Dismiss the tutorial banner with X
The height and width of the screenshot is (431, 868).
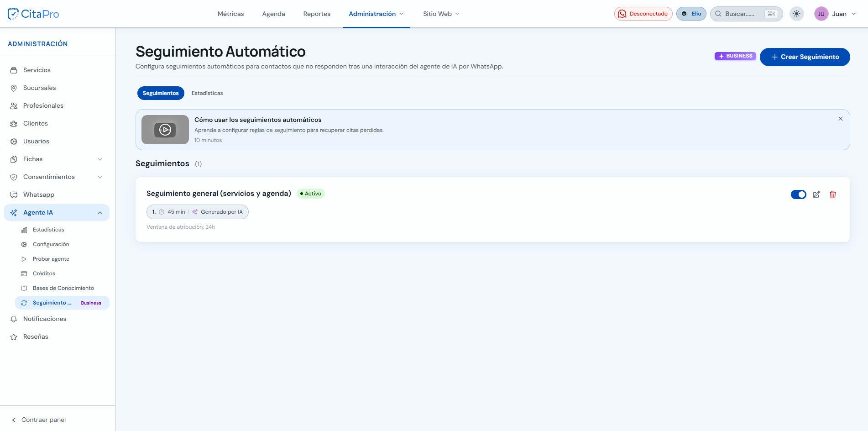pos(841,119)
